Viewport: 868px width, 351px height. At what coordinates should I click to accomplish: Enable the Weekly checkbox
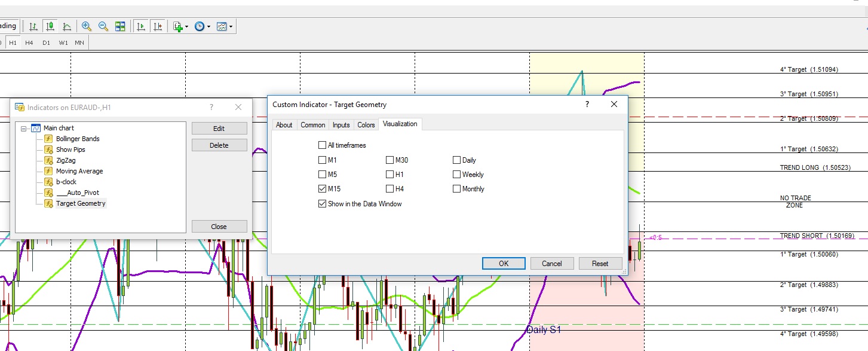457,175
